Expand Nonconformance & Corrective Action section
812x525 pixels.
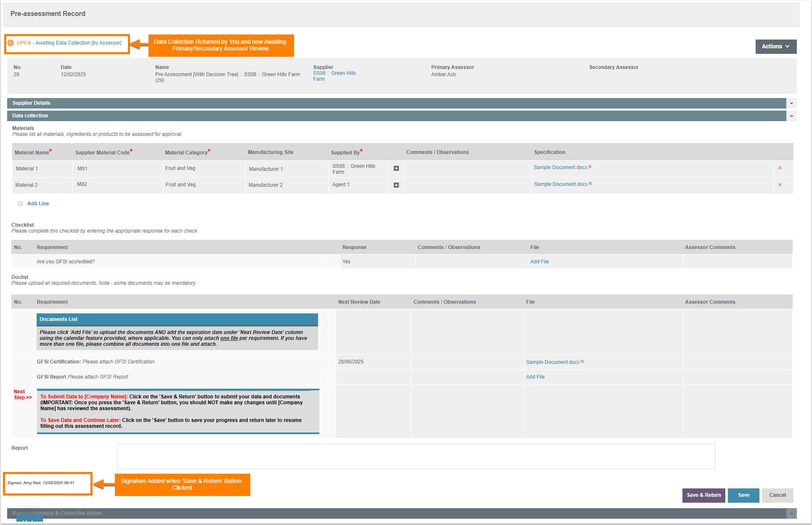791,513
